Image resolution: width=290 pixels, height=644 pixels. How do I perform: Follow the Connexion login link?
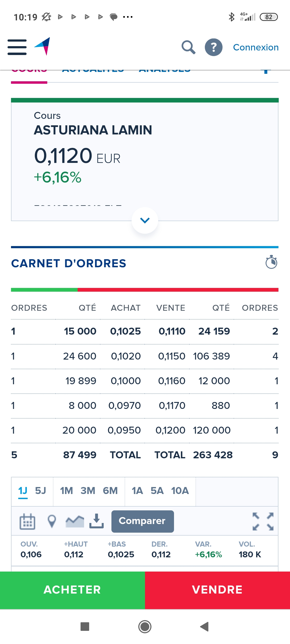point(256,47)
